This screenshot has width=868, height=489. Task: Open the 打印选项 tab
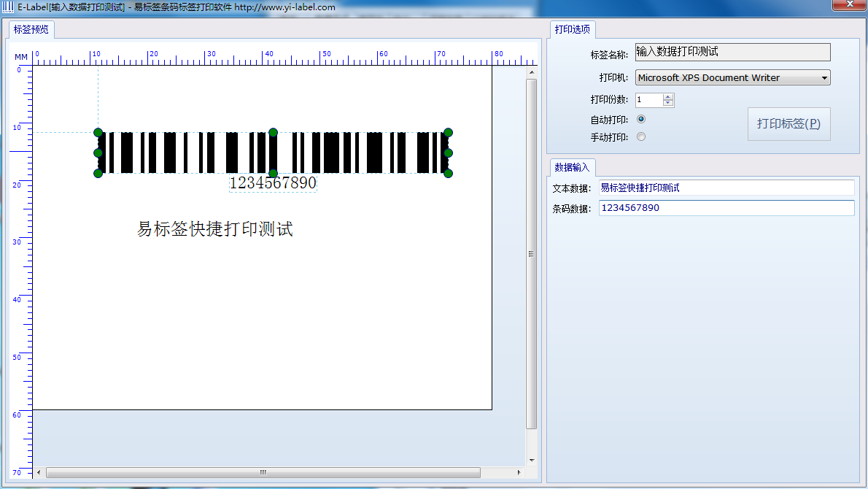(x=573, y=29)
